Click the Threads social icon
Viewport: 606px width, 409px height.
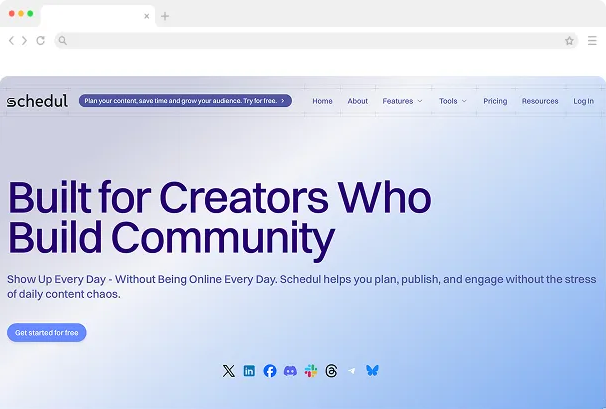(x=331, y=371)
